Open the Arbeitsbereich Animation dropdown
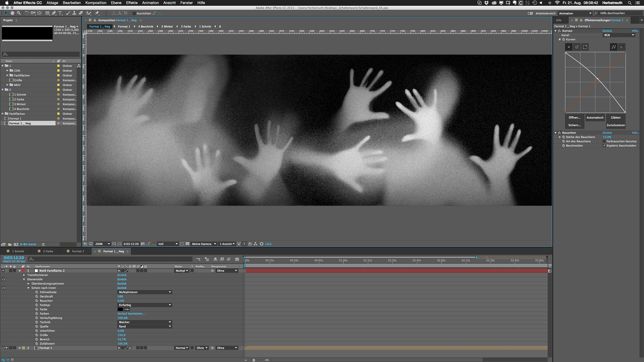This screenshot has height=362, width=644. pyautogui.click(x=575, y=13)
